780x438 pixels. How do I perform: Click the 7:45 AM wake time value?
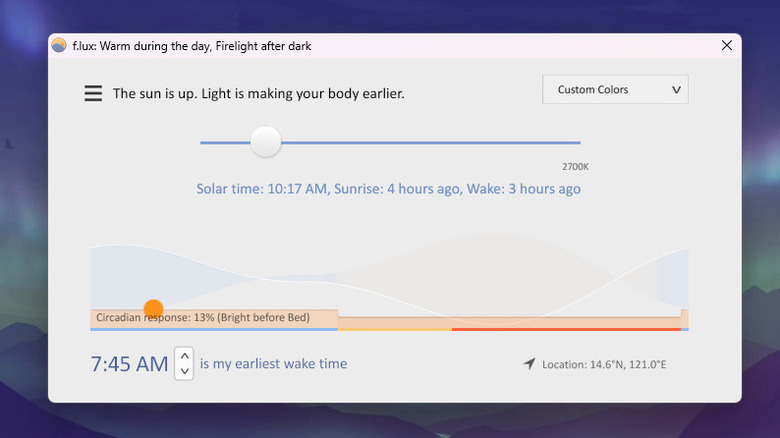point(129,364)
